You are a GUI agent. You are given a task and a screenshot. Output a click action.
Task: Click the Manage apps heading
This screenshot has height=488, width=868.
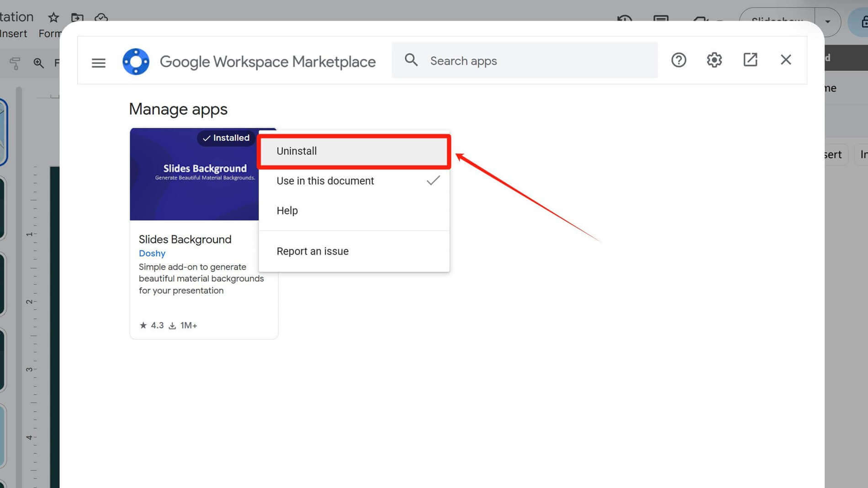tap(178, 109)
